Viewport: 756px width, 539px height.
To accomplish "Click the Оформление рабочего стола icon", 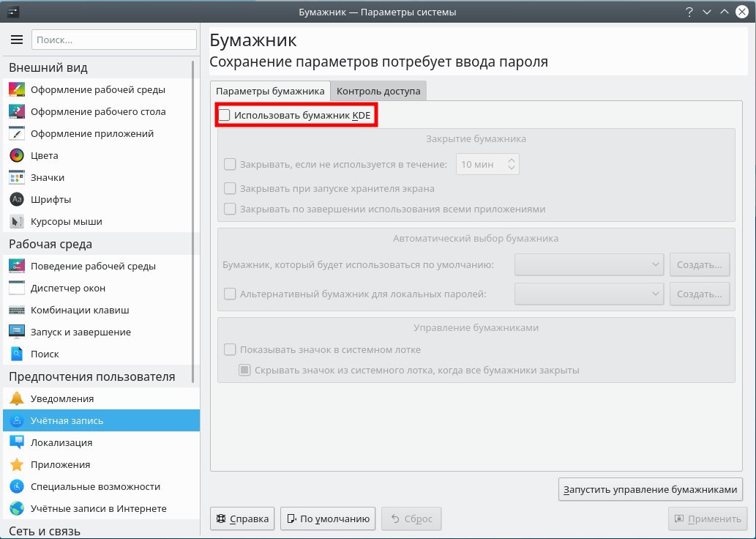I will click(17, 111).
